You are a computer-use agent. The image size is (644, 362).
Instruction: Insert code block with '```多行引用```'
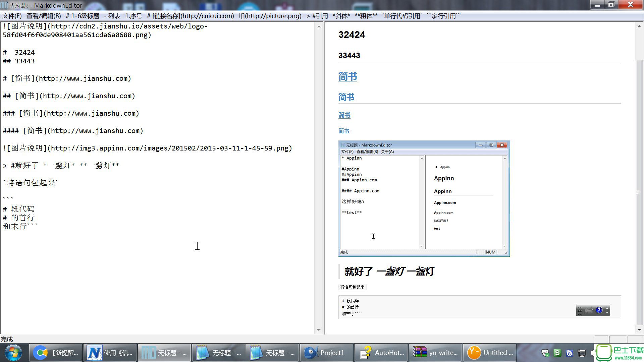tap(444, 16)
